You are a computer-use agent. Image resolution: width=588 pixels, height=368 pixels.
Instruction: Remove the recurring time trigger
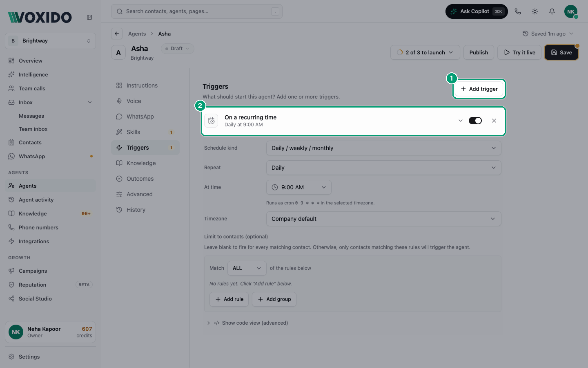click(494, 121)
